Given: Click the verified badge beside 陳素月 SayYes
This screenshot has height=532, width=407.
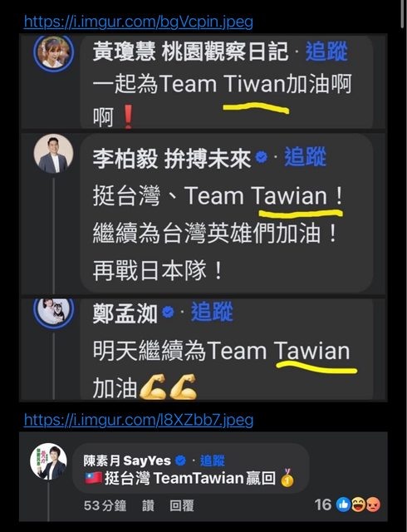Looking at the screenshot, I should coord(181,461).
